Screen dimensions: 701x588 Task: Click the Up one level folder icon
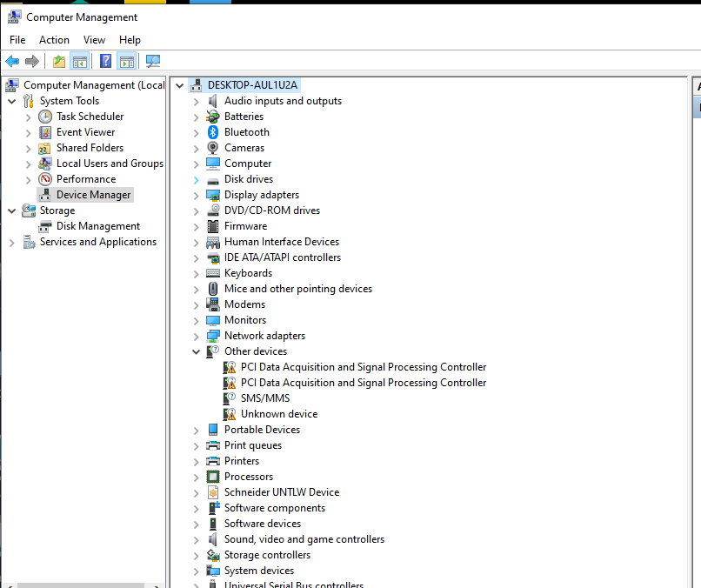point(59,61)
